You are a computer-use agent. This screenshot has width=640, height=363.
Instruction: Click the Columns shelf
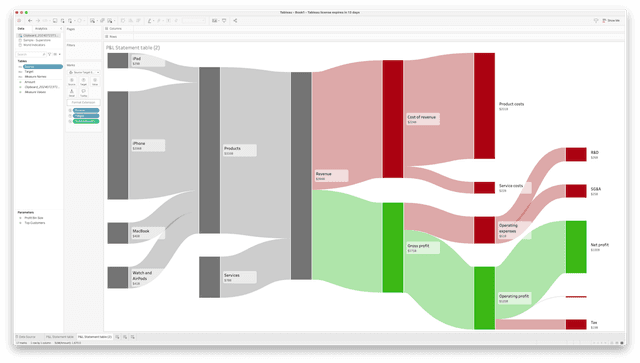click(x=363, y=29)
